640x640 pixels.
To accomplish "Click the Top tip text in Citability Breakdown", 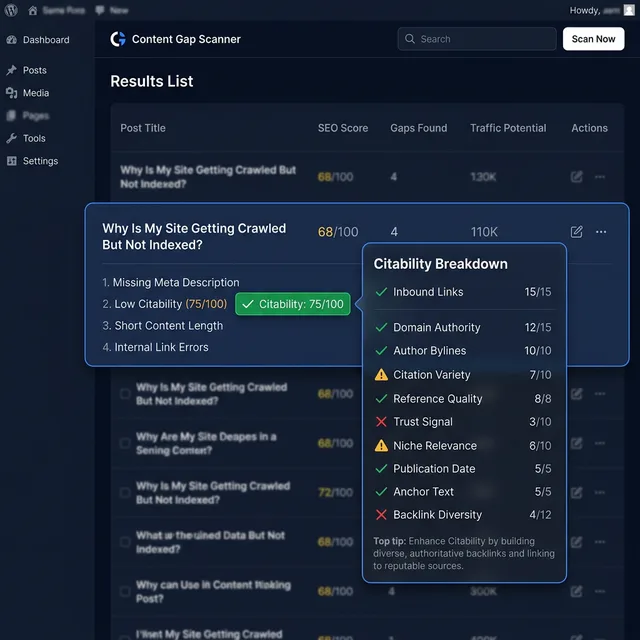I will (464, 553).
